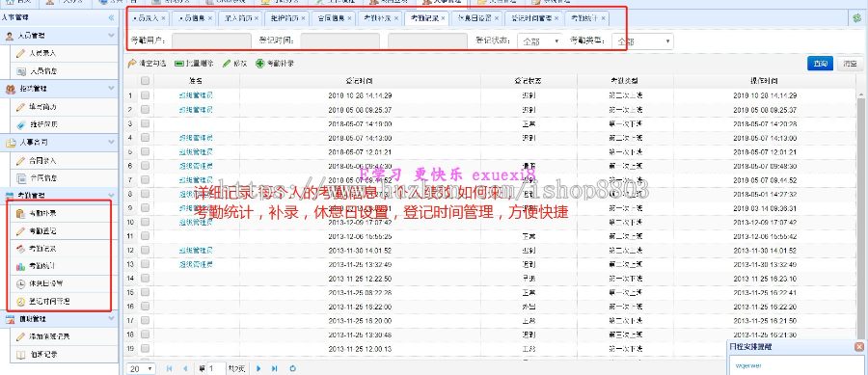Click the page number input in the pager
868x375 pixels.
(216, 368)
